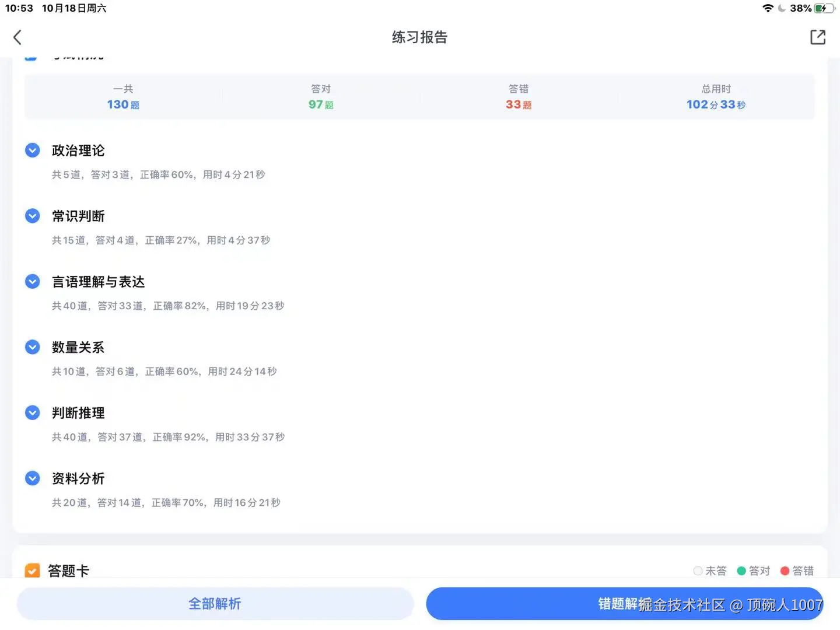
Task: Click the back arrow to exit the report
Action: (x=17, y=37)
